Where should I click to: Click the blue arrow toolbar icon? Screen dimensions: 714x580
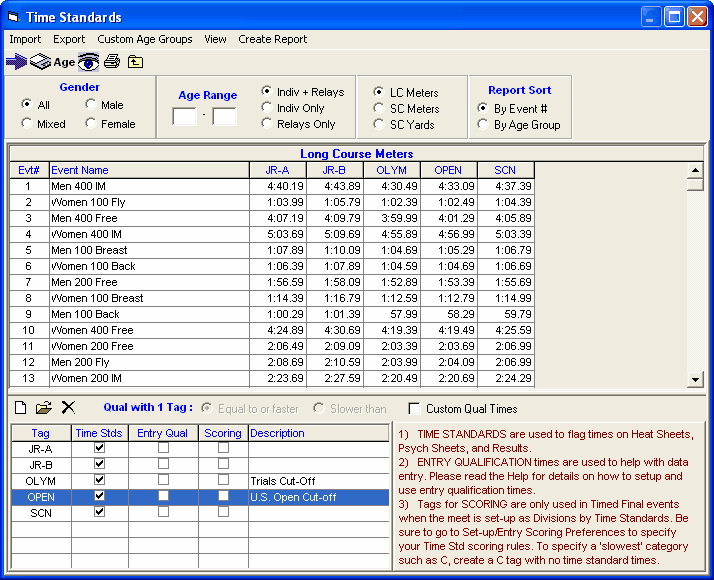pyautogui.click(x=16, y=61)
